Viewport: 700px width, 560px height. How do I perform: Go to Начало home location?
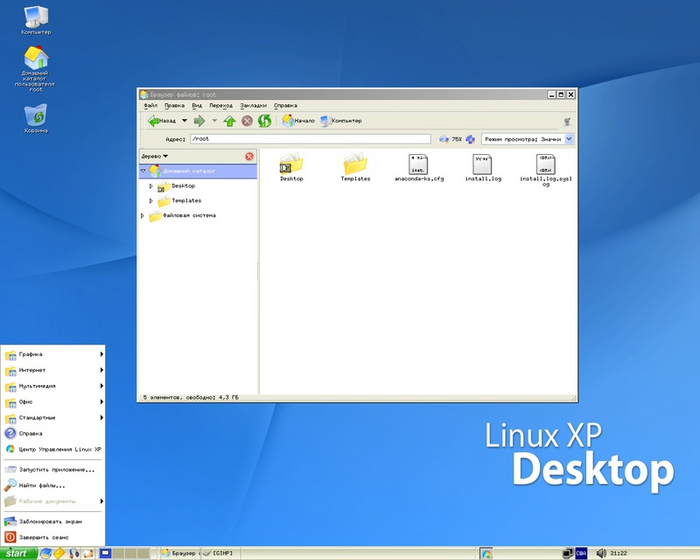click(x=298, y=121)
